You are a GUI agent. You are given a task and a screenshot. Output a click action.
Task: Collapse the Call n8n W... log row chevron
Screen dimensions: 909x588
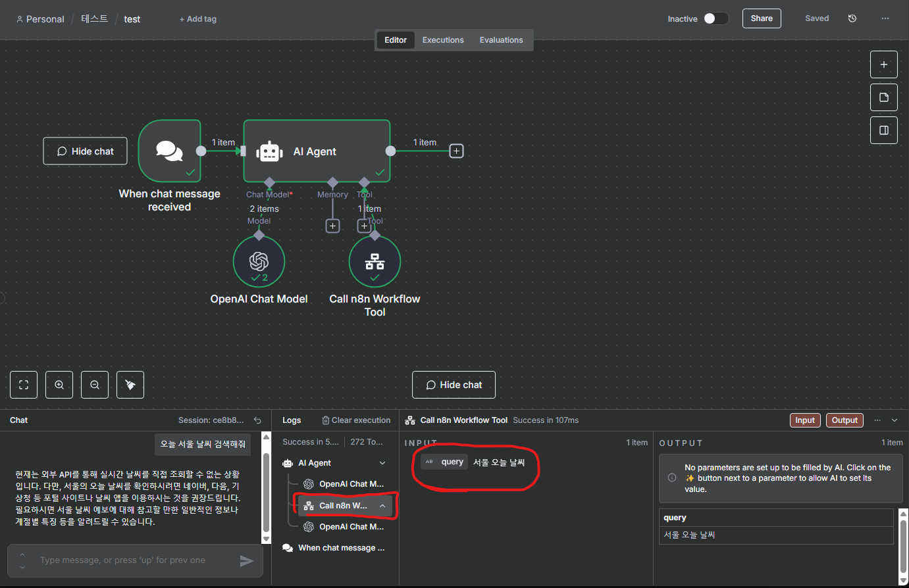382,506
